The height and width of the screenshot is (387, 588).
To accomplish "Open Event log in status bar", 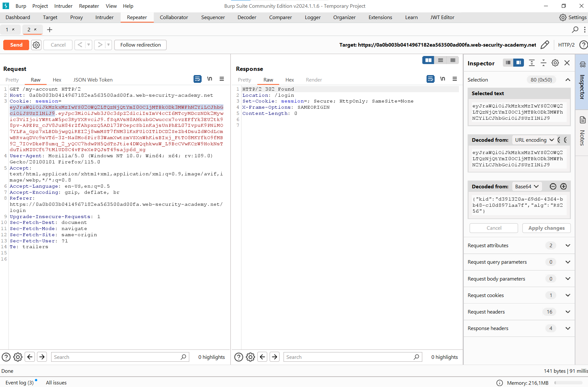I will pyautogui.click(x=19, y=382).
